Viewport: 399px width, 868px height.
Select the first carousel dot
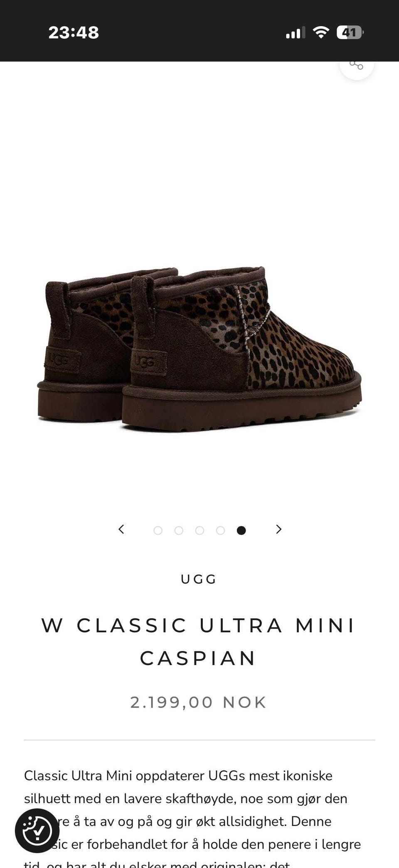coord(158,530)
